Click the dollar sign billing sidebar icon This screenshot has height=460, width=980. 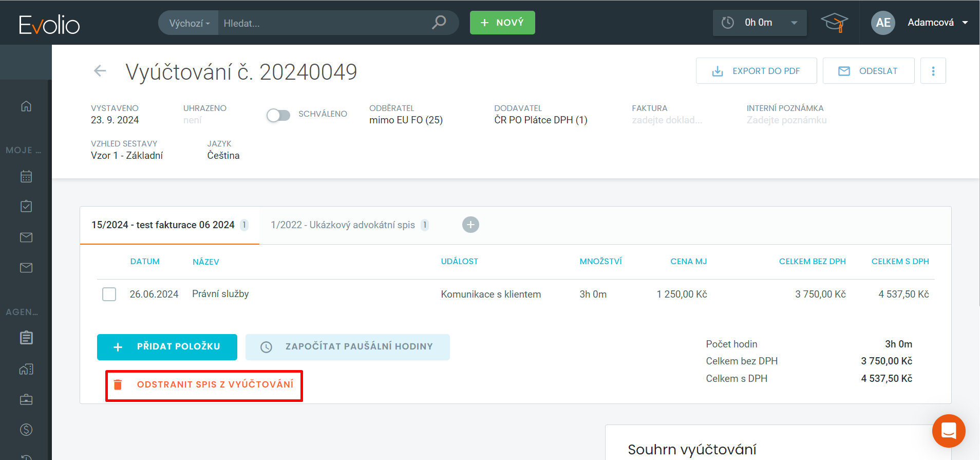pos(26,430)
